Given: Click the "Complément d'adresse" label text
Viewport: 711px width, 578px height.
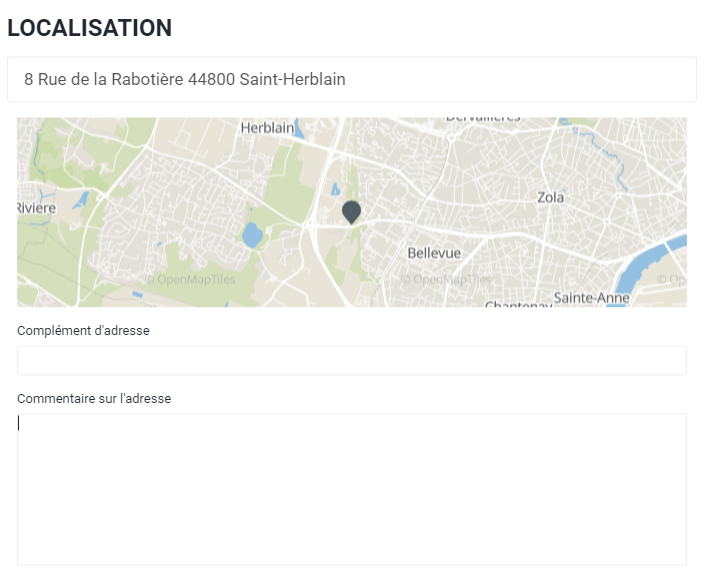Looking at the screenshot, I should point(83,331).
